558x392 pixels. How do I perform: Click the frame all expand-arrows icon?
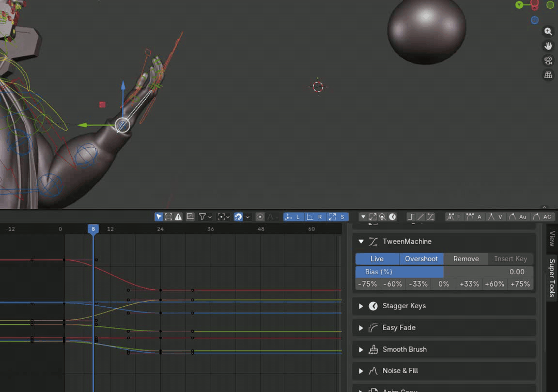tap(373, 216)
